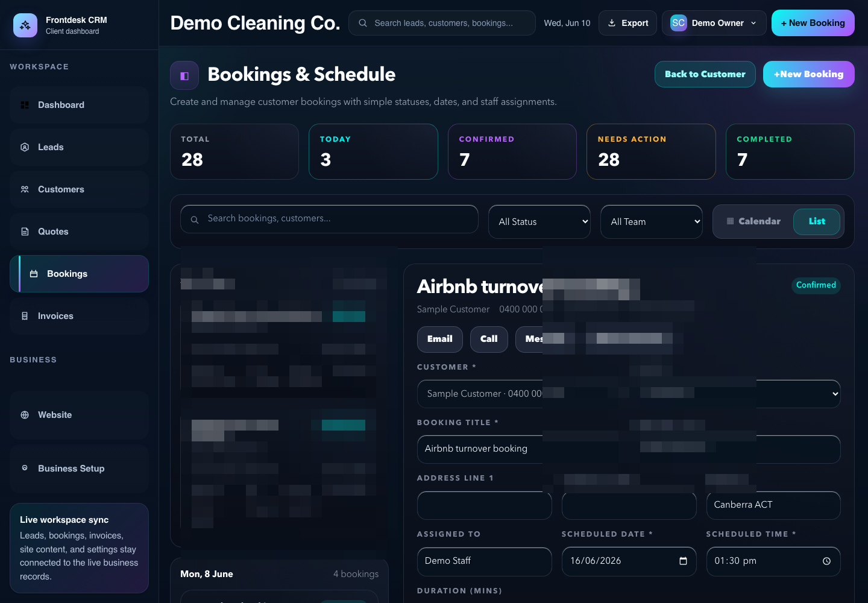Image resolution: width=868 pixels, height=603 pixels.
Task: Click the Invoices icon in sidebar
Action: click(25, 316)
